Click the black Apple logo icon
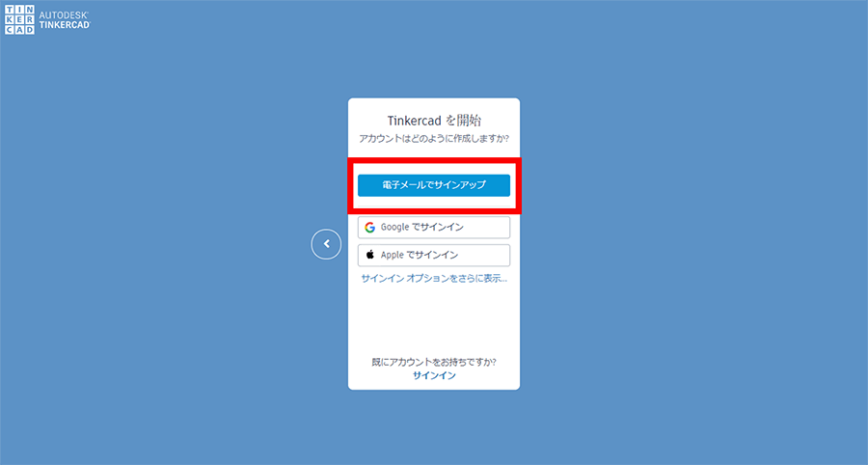The height and width of the screenshot is (465, 868). click(x=369, y=255)
